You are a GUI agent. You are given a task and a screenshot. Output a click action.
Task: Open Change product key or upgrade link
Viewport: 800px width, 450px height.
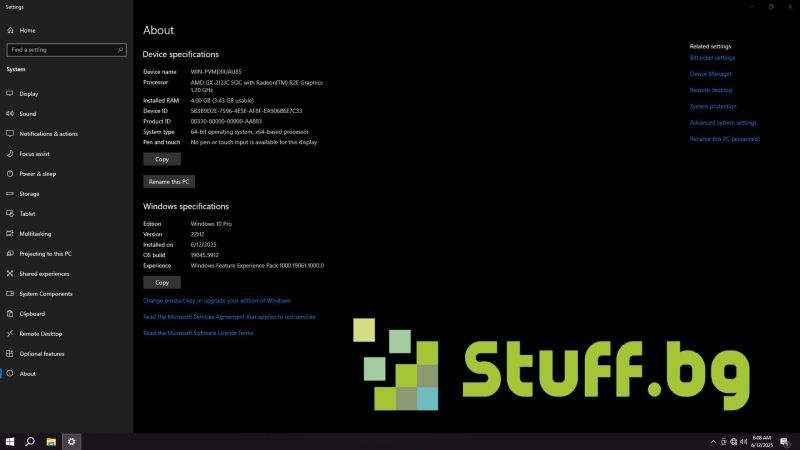pyautogui.click(x=216, y=300)
